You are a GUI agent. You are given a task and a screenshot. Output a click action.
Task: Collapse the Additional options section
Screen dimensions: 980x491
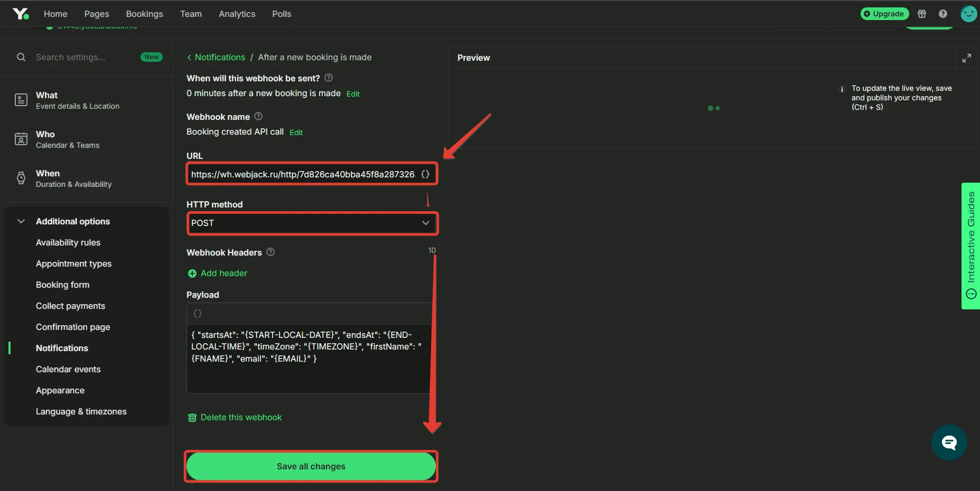pos(21,221)
